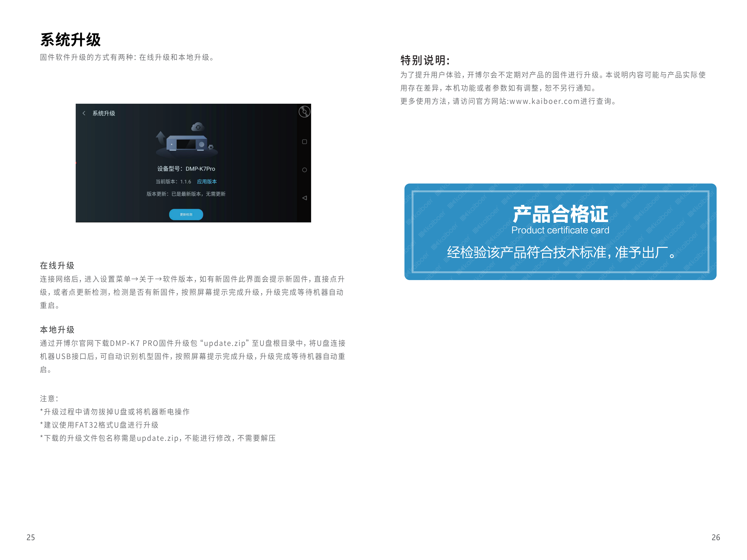Click the FAT32 format recommendation note
Viewport: 747px width, 560px height.
point(99,425)
